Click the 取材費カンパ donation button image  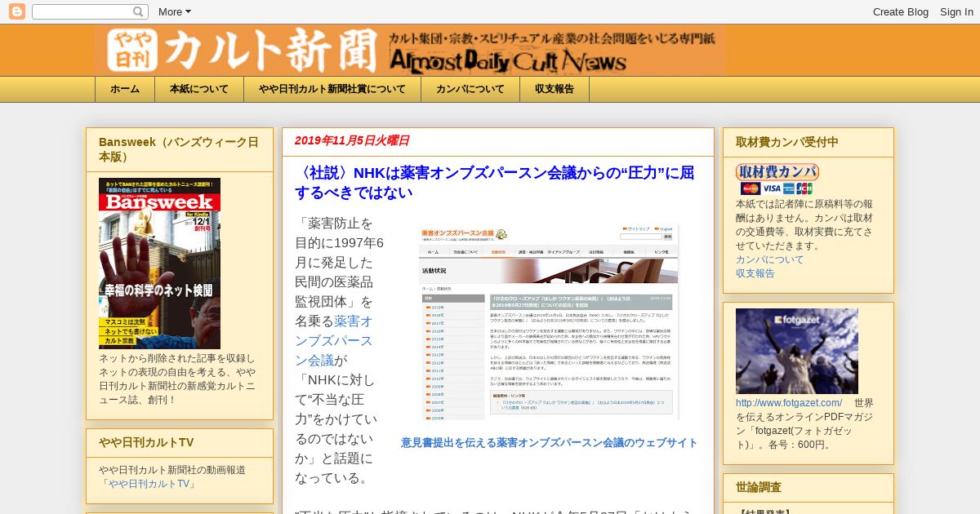point(777,172)
